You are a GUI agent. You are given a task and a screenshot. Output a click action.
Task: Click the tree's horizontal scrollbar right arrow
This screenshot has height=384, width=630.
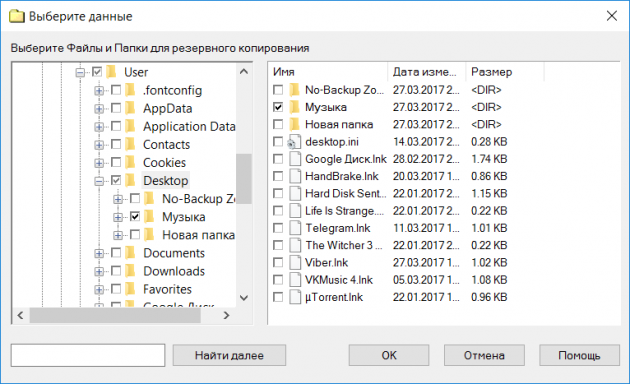pos(227,316)
